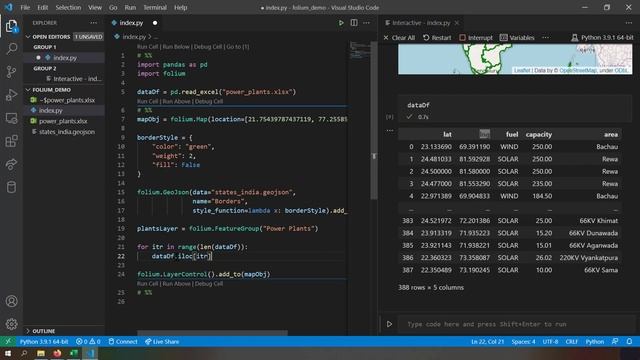Image resolution: width=640 pixels, height=360 pixels.
Task: Open the Variables viewer
Action: click(517, 38)
